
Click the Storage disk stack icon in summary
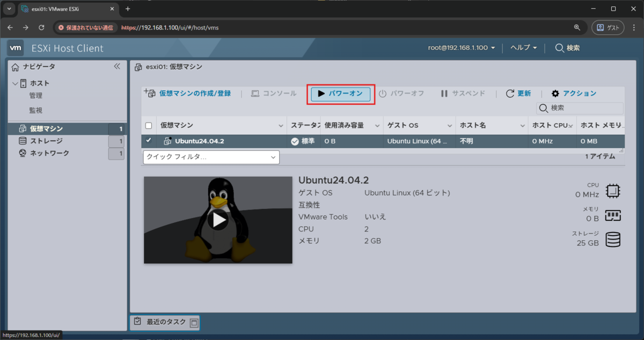click(613, 240)
